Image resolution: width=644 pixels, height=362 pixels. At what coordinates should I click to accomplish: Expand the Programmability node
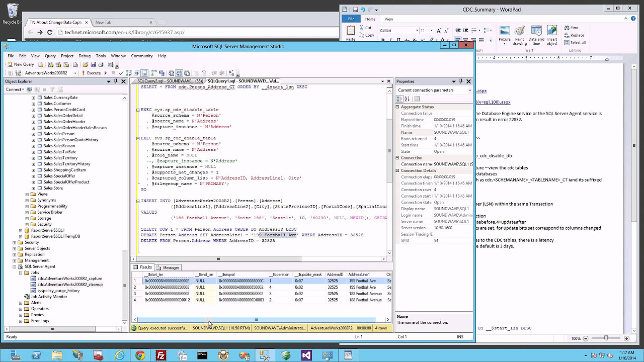click(27, 206)
